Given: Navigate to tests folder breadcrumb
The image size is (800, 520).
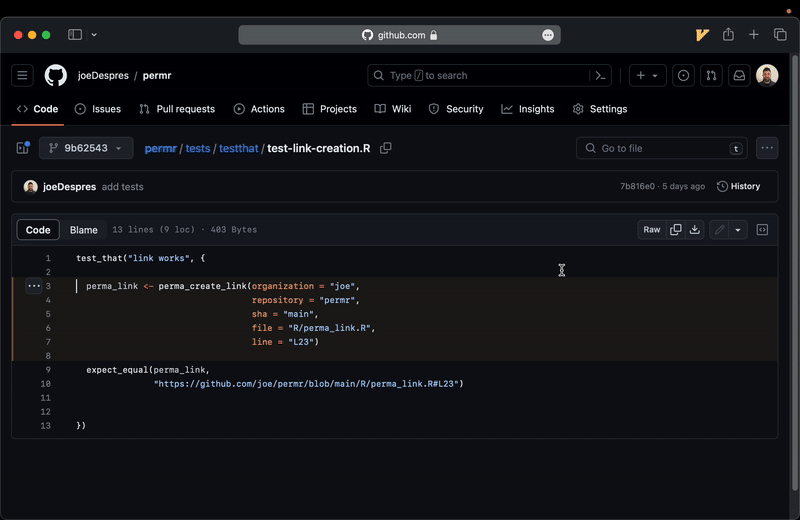Looking at the screenshot, I should tap(198, 148).
